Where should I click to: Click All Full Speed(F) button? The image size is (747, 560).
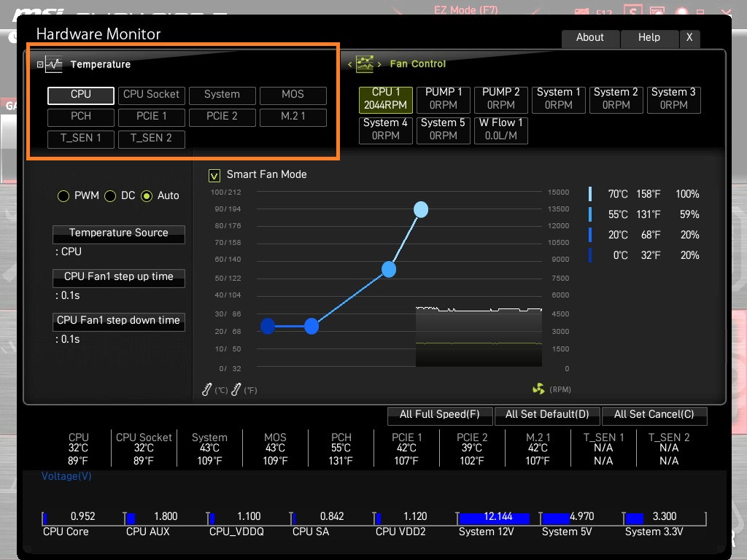pos(440,415)
